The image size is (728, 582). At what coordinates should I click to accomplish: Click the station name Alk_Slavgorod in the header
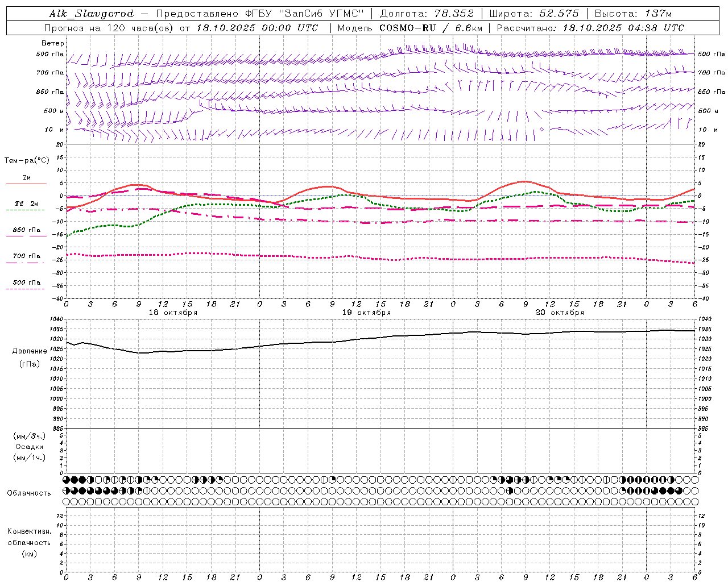pyautogui.click(x=91, y=14)
